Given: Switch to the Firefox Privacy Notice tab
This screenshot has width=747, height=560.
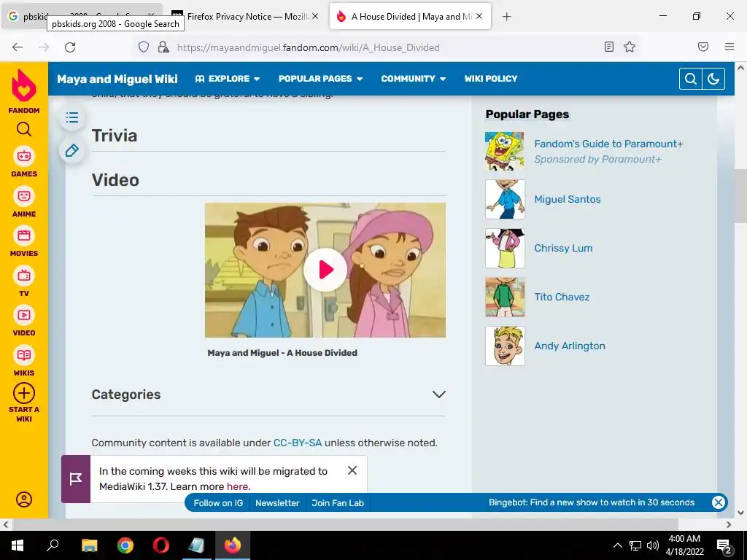Looking at the screenshot, I should click(246, 17).
